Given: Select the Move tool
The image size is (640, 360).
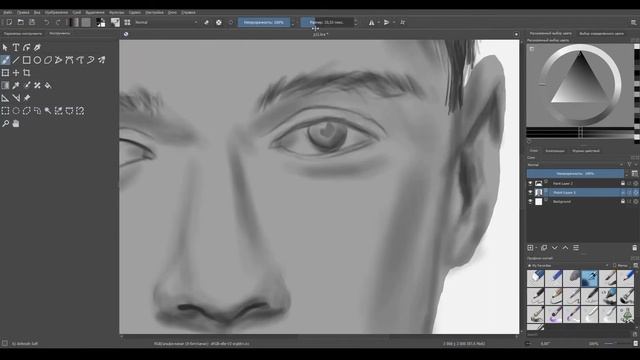Looking at the screenshot, I should click(16, 73).
